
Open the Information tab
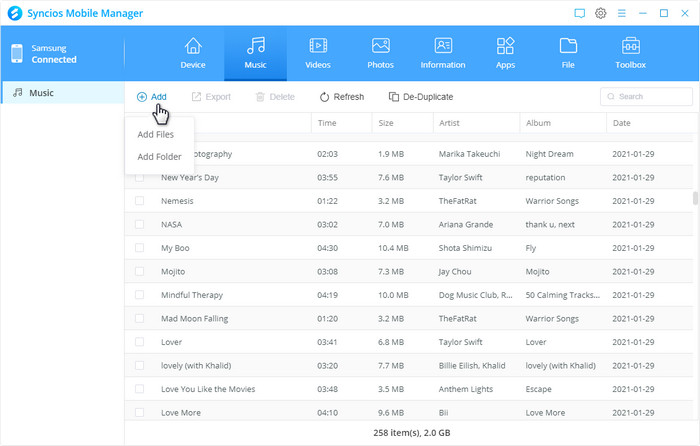tap(443, 54)
